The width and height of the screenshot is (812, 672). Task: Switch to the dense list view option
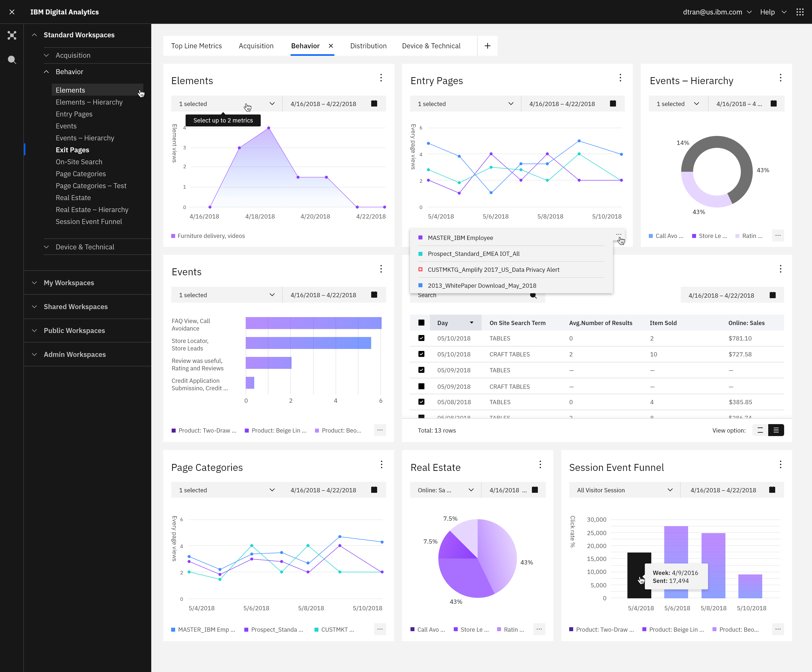(776, 430)
